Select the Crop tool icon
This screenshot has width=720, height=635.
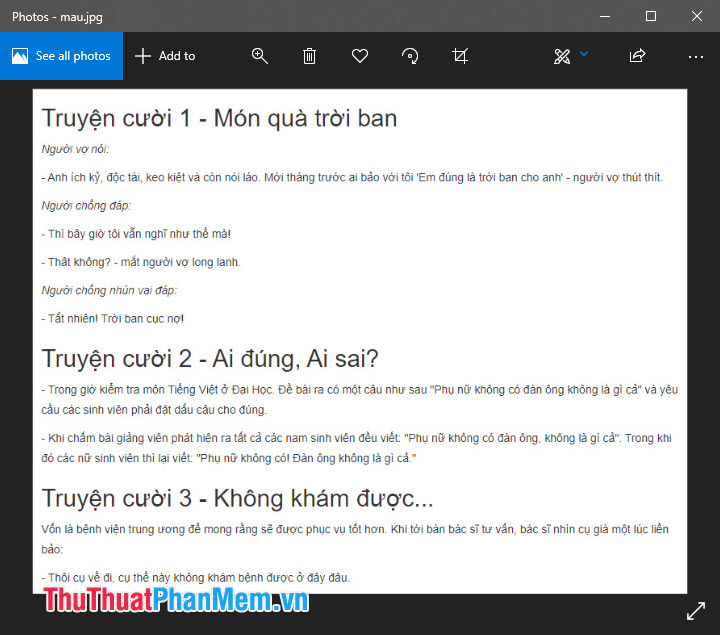460,56
